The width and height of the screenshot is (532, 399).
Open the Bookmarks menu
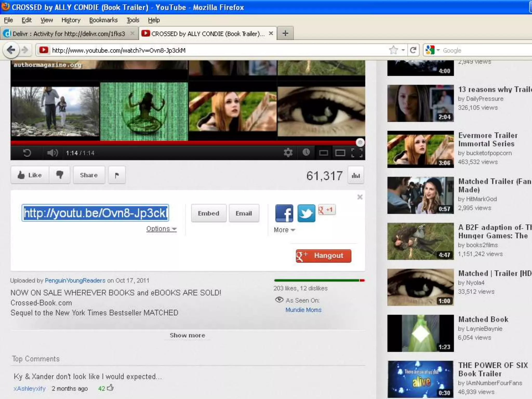103,20
